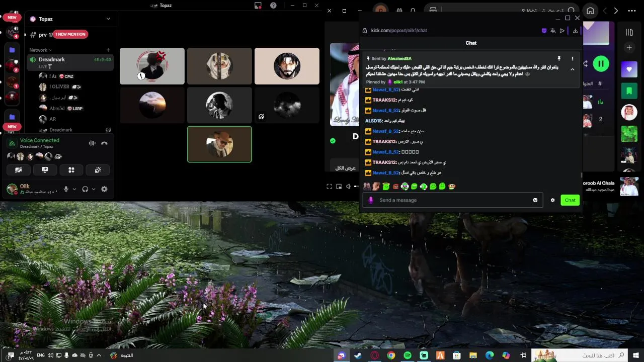The width and height of the screenshot is (644, 362).
Task: Open Kick chat settings gear
Action: [x=552, y=200]
